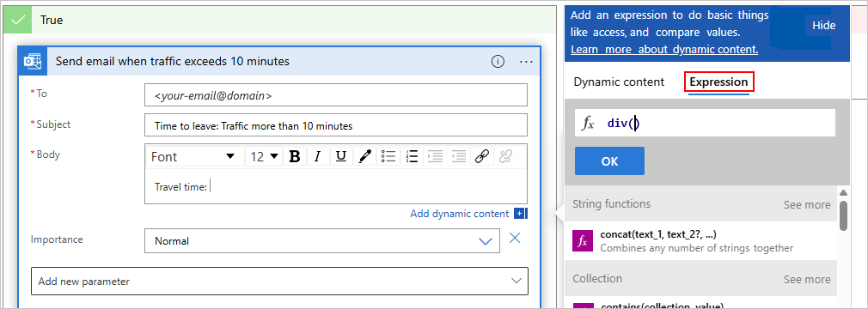The image size is (868, 309).
Task: Toggle italic formatting in the Body toolbar
Action: tap(318, 157)
